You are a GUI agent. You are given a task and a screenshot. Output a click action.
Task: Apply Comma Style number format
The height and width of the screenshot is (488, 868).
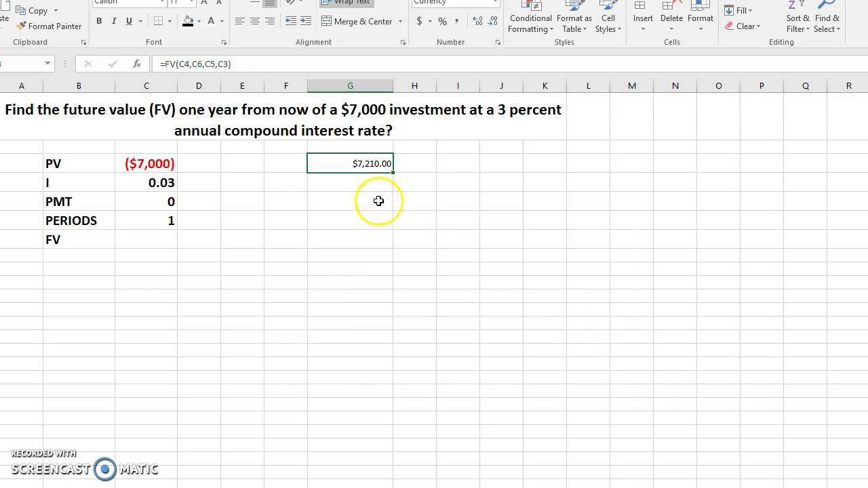coord(457,21)
